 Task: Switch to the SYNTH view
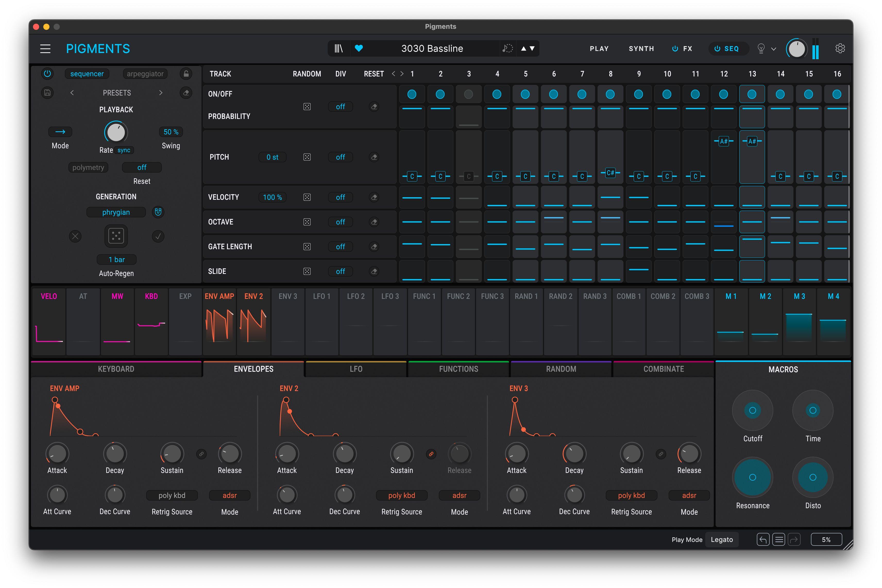tap(641, 48)
